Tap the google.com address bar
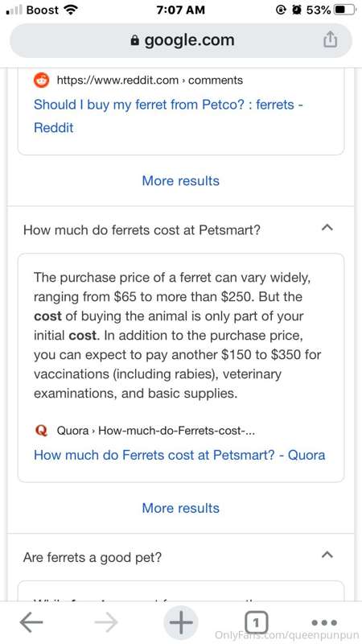The image size is (362, 644). 181,40
